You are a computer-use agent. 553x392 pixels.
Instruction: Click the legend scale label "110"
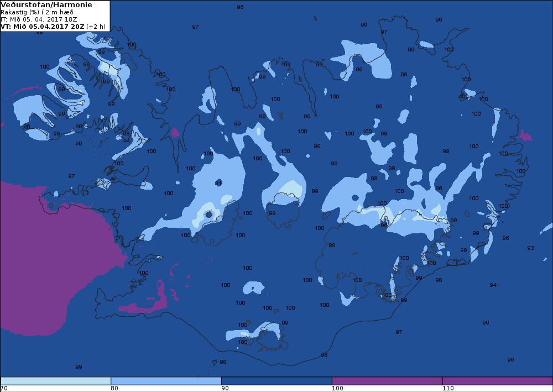(x=448, y=389)
